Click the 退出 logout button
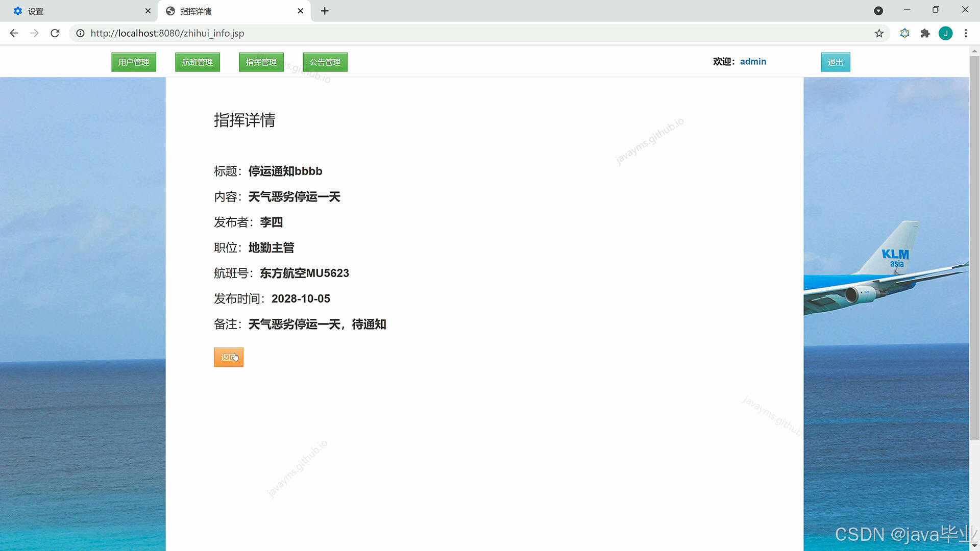980x551 pixels. click(x=836, y=62)
